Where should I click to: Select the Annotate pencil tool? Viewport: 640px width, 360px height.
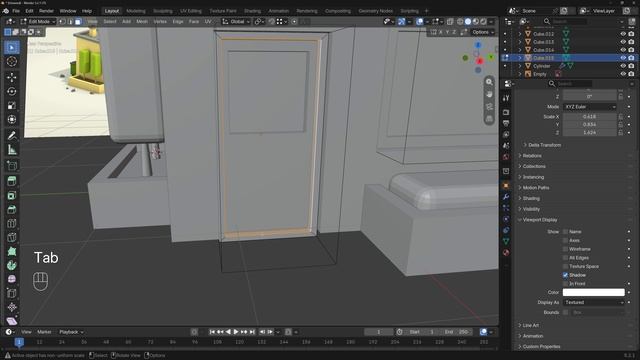point(12,136)
